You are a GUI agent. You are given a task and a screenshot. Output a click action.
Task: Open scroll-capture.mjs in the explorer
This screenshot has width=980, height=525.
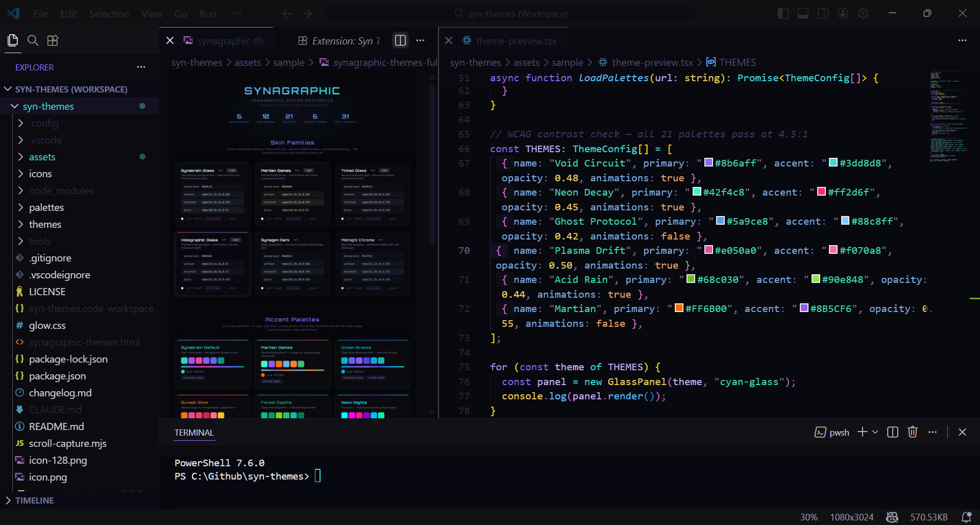coord(67,443)
